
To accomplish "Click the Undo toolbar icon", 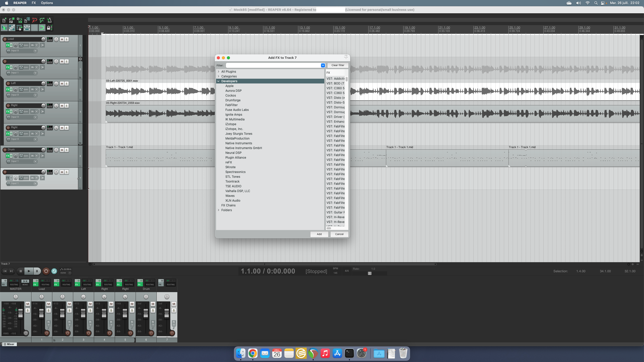I will point(34,20).
